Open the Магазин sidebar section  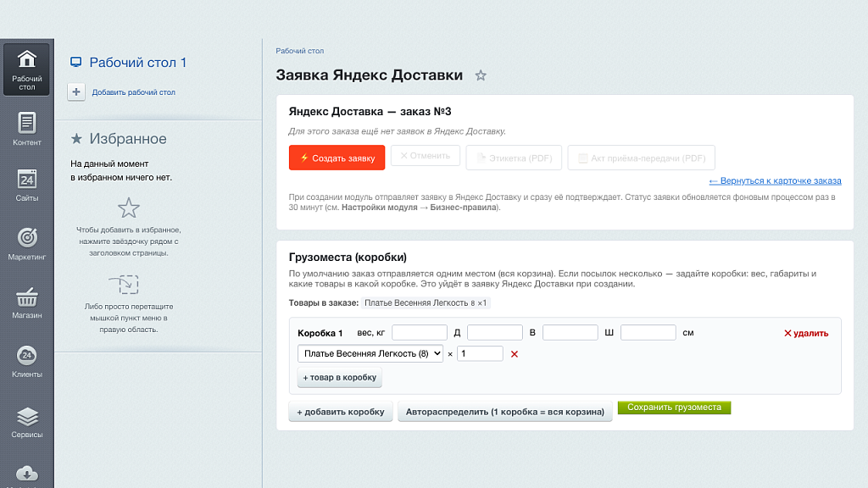(26, 302)
